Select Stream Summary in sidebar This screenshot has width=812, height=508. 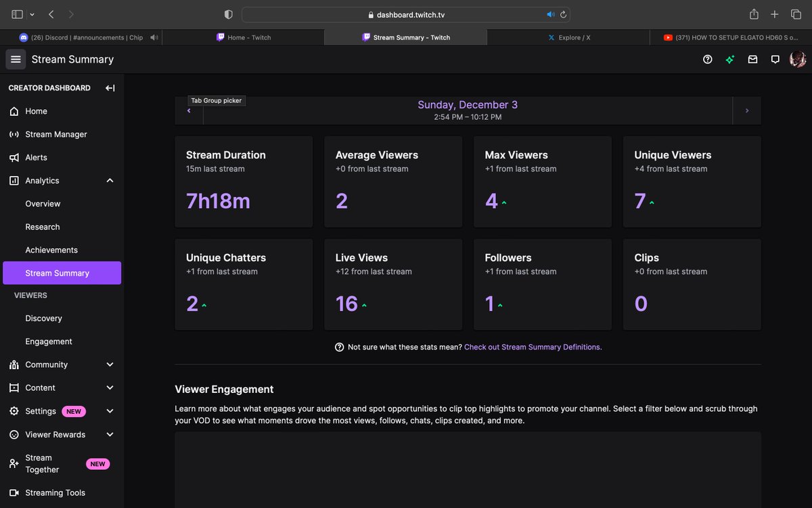pos(62,273)
